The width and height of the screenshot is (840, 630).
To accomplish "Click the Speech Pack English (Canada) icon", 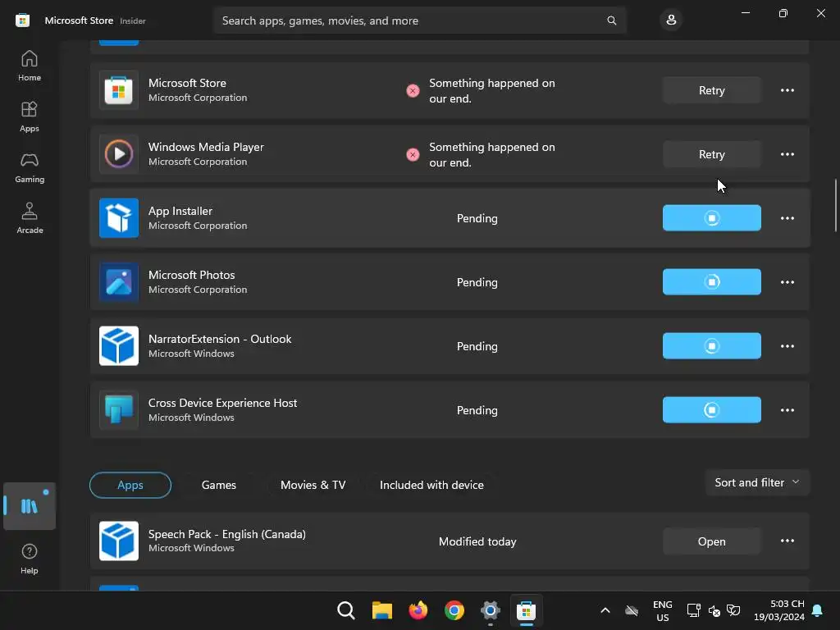I will (119, 541).
